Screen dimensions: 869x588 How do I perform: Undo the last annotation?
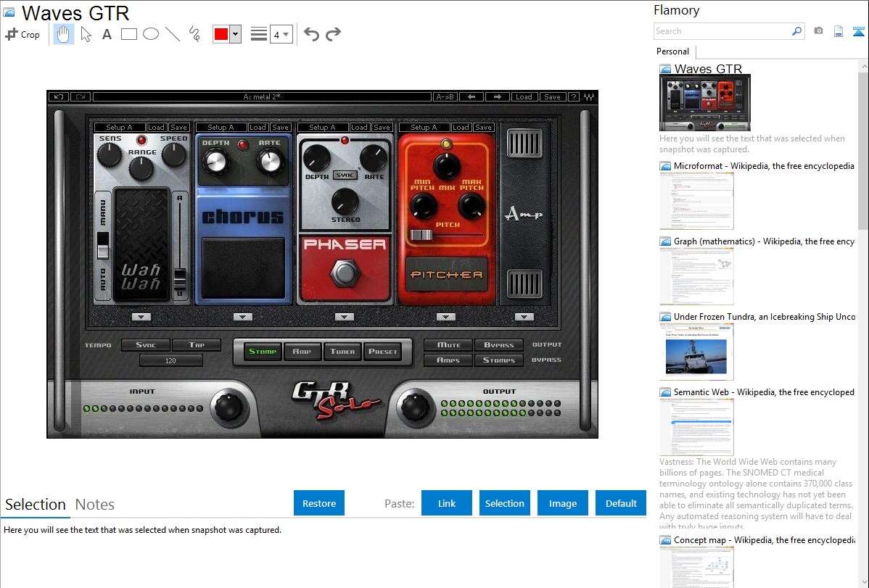tap(311, 34)
